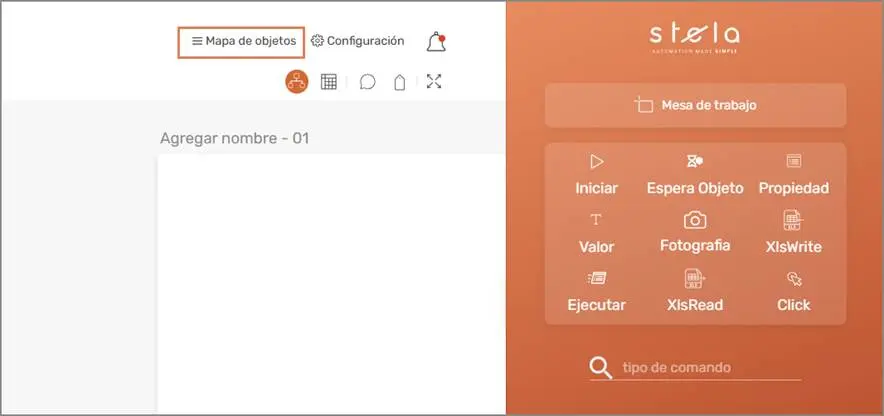884x416 pixels.
Task: Choose the XlsRead command
Action: pos(695,291)
